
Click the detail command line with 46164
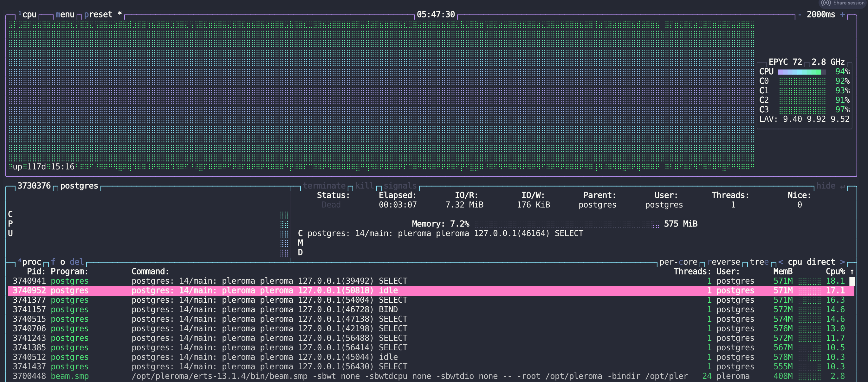coord(445,233)
